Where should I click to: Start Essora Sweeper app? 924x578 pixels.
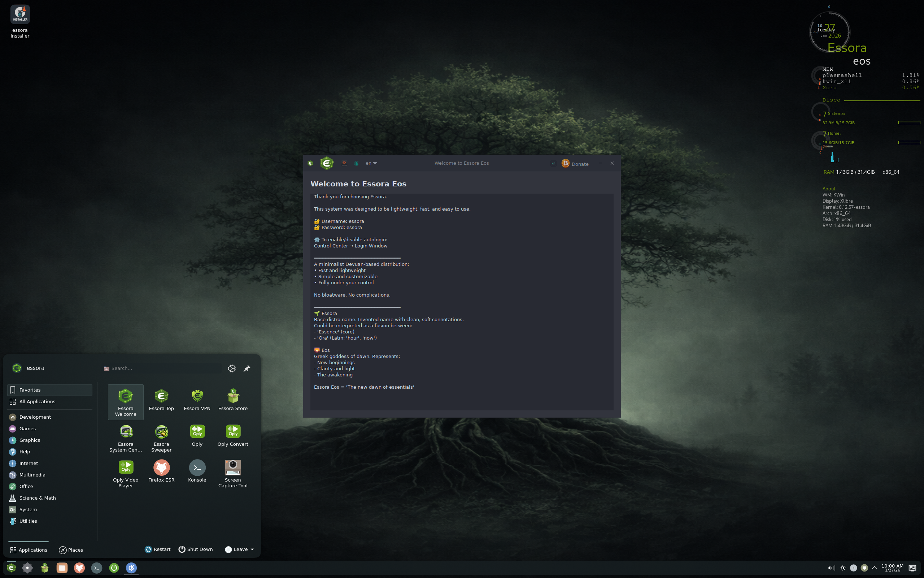(161, 439)
